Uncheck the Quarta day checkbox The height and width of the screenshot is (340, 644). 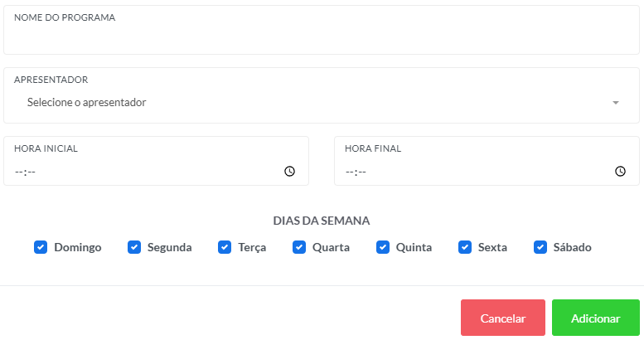[x=299, y=247]
